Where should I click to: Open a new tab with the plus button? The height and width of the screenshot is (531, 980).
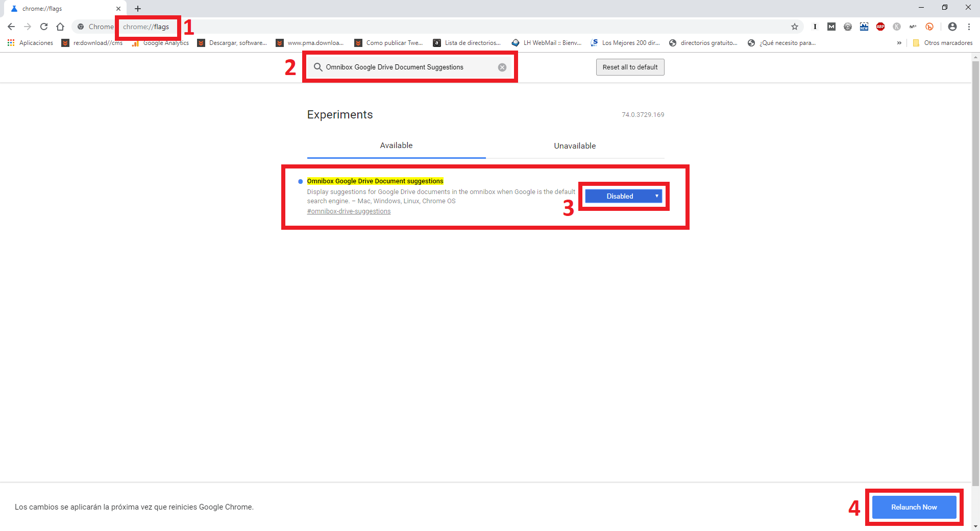(x=138, y=9)
